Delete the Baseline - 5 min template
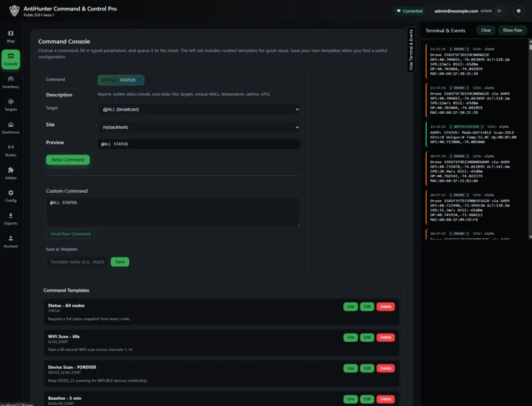 click(385, 399)
